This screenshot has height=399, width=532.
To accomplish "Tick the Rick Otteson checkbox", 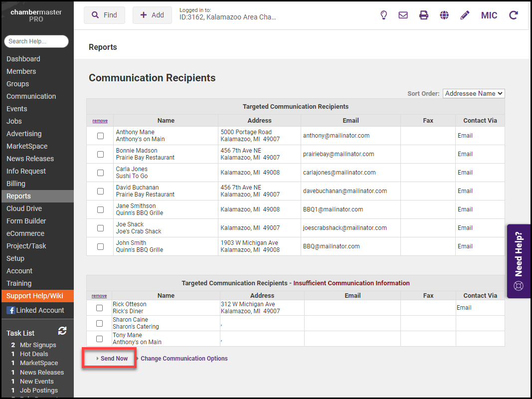I will click(x=99, y=308).
